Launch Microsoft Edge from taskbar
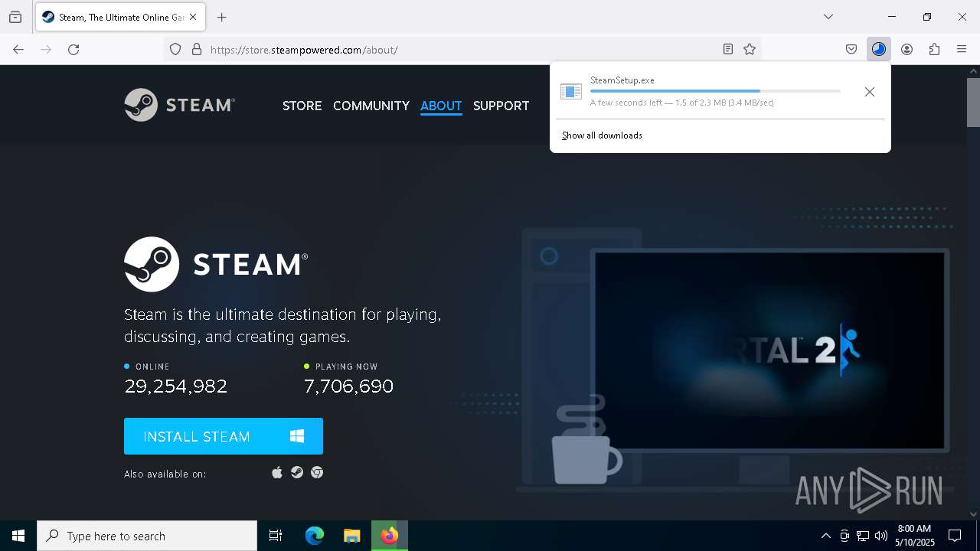The height and width of the screenshot is (551, 980). 315,536
